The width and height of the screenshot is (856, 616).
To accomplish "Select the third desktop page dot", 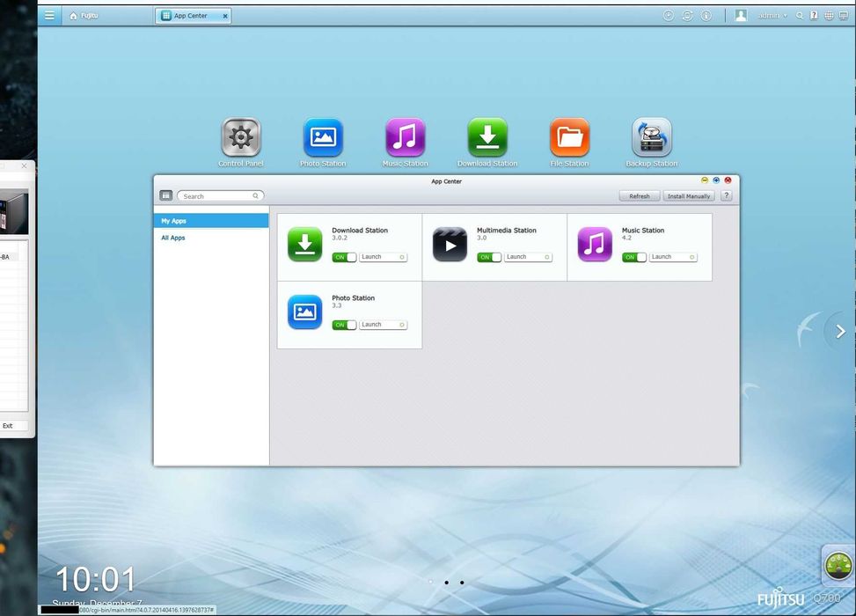I will (462, 583).
